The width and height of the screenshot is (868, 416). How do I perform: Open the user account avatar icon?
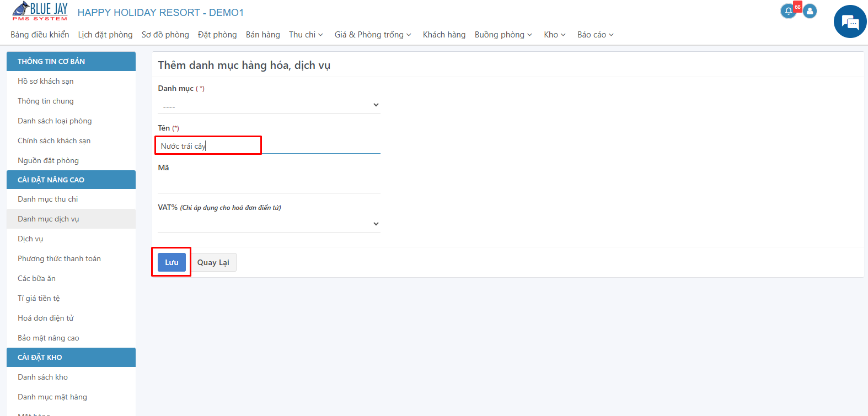[x=810, y=11]
